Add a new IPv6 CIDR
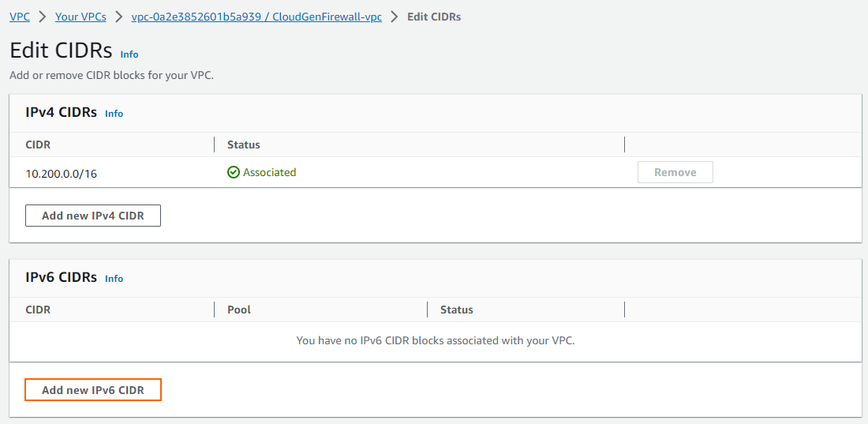Viewport: 868px width, 424px height. click(x=93, y=389)
